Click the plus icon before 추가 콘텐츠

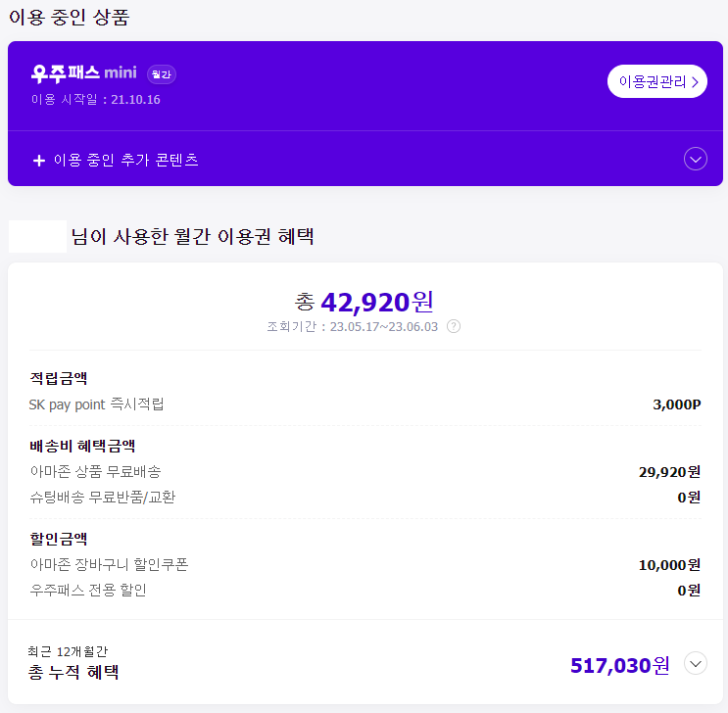[x=39, y=161]
